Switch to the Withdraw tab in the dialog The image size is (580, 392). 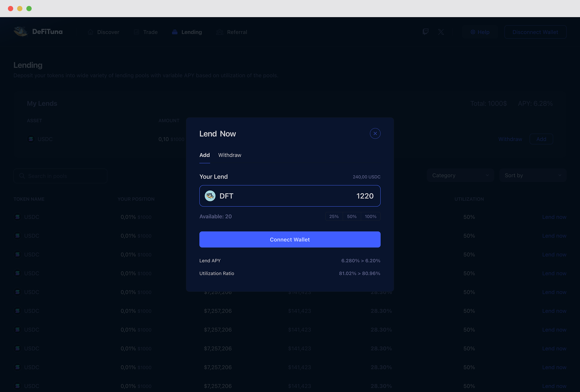tap(230, 155)
